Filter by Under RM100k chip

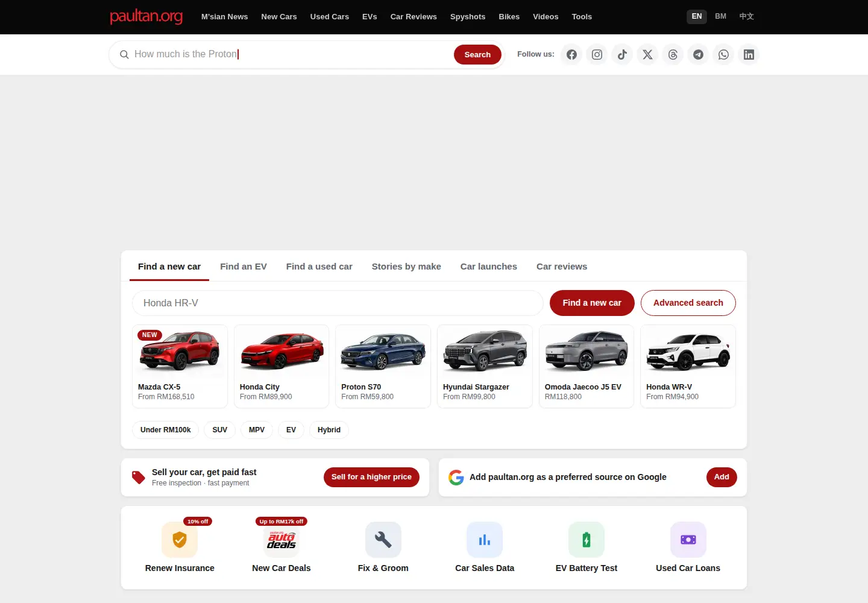[x=165, y=430]
